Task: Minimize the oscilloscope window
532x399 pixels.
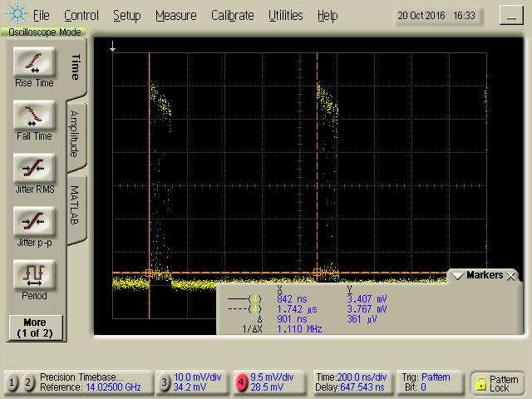Action: (511, 15)
